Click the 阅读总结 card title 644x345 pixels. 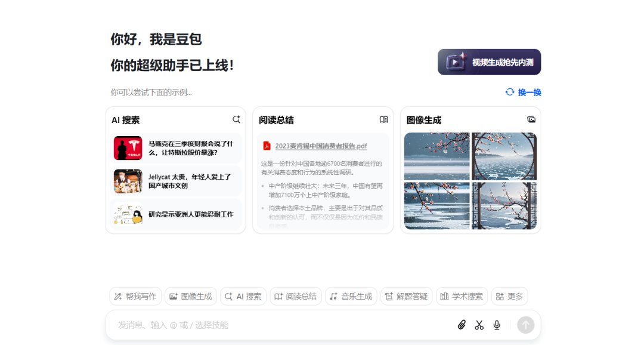(276, 120)
